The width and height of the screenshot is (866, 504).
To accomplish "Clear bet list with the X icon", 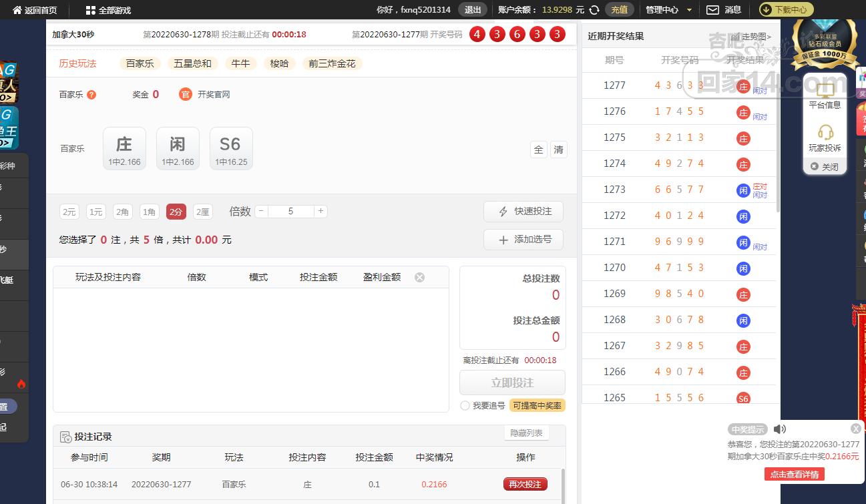I will point(419,277).
